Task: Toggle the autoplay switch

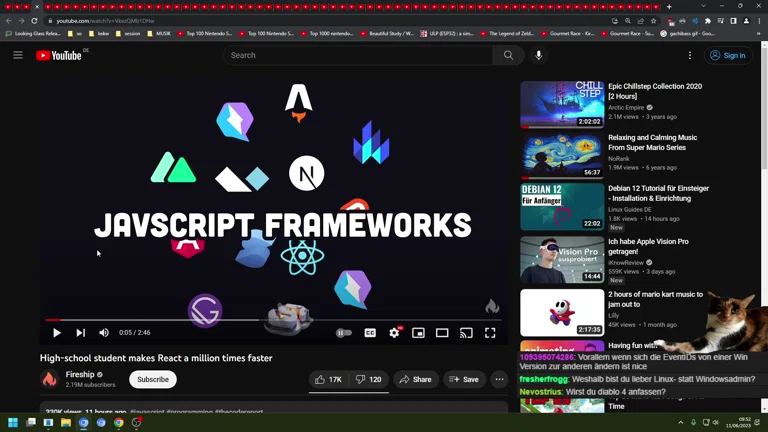Action: [x=344, y=333]
